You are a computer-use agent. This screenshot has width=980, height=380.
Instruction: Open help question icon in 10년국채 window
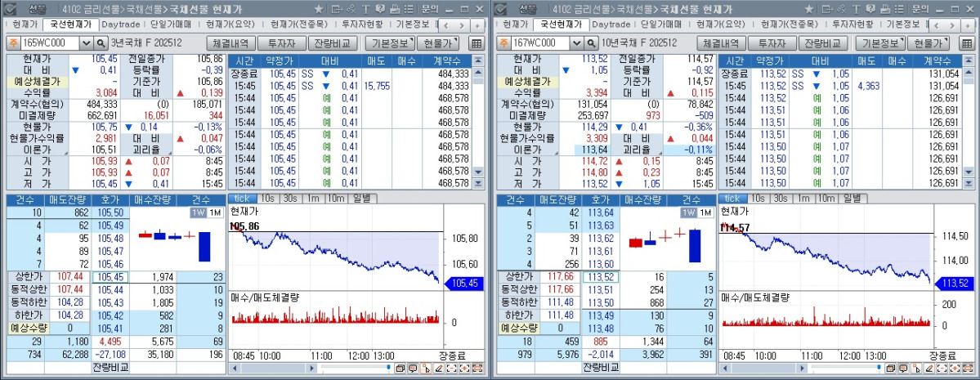point(869,9)
